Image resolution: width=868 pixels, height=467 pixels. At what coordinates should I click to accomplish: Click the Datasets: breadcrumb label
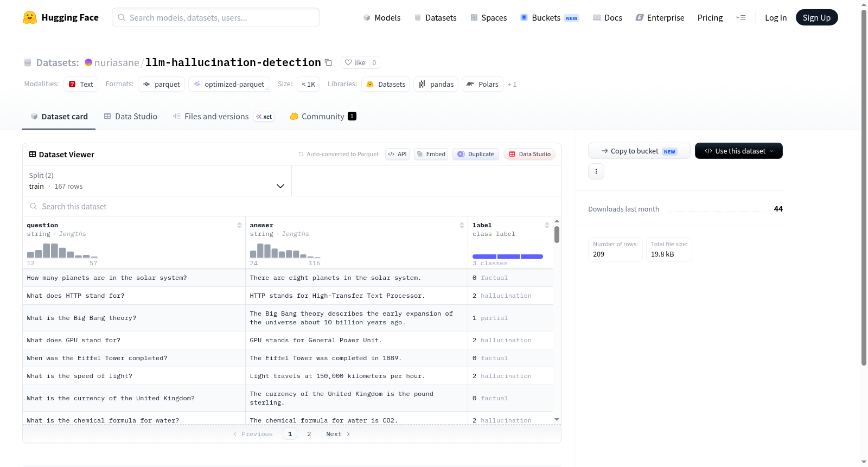point(58,62)
